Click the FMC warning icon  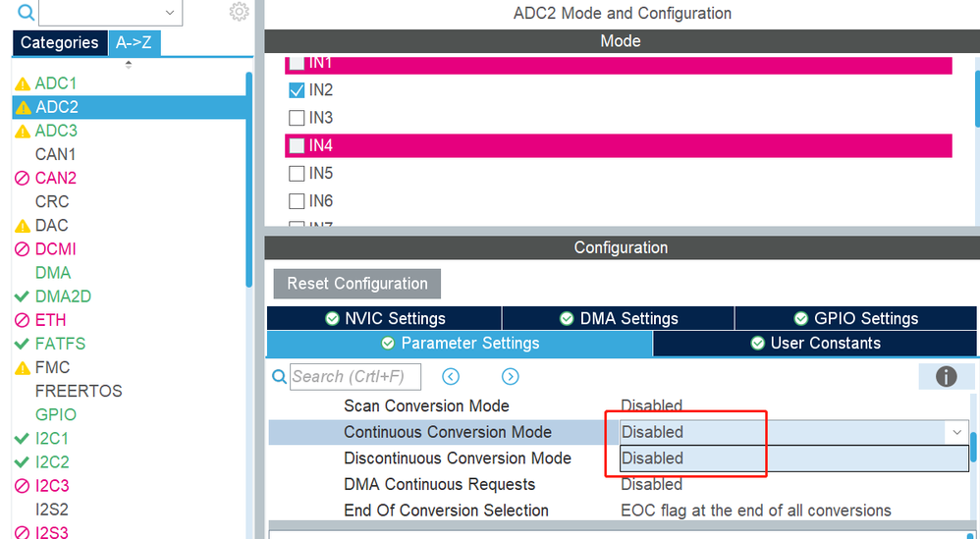[23, 368]
